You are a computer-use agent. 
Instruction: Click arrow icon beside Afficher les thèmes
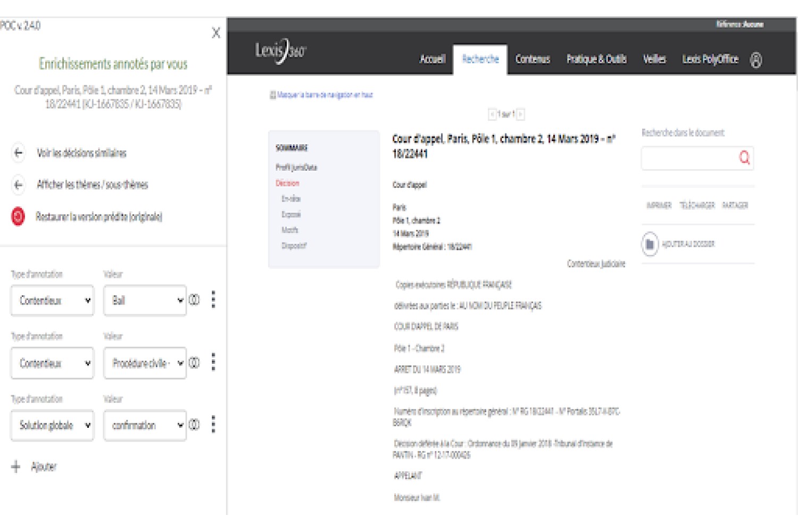19,185
